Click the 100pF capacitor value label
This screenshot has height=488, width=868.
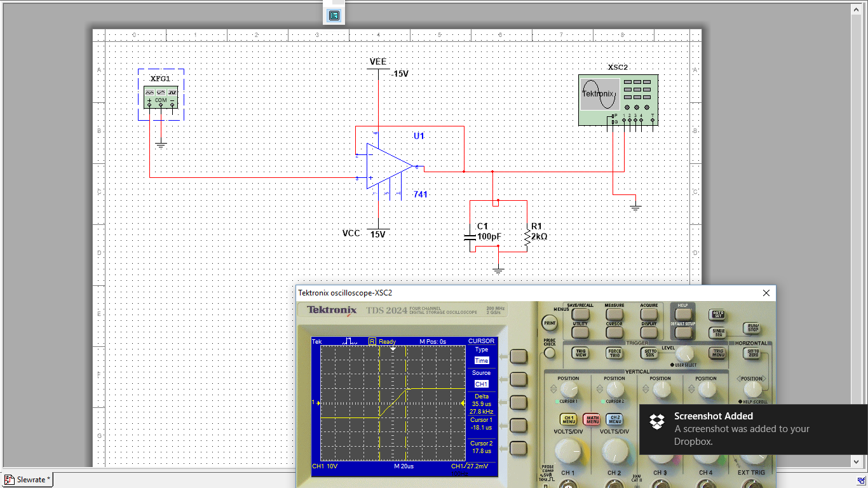(x=489, y=237)
